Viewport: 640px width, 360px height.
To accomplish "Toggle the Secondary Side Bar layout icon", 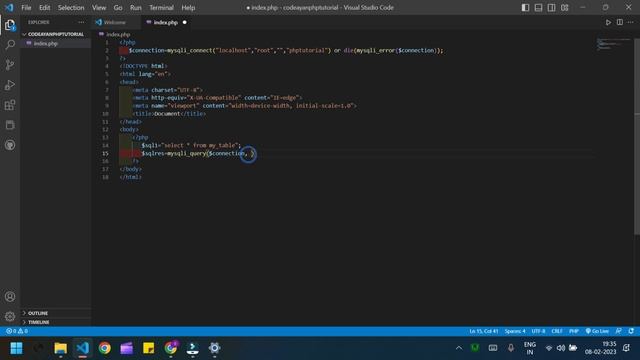I will coord(551,8).
